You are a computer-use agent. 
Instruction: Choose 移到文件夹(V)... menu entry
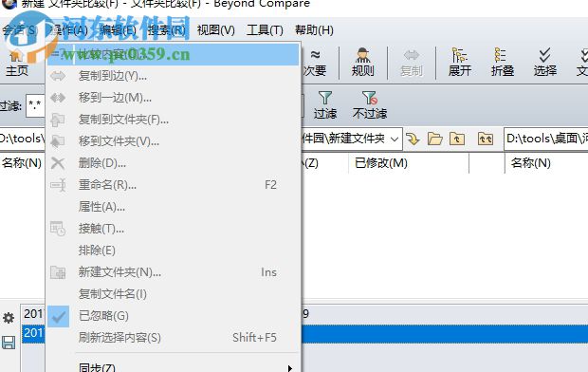coord(173,141)
